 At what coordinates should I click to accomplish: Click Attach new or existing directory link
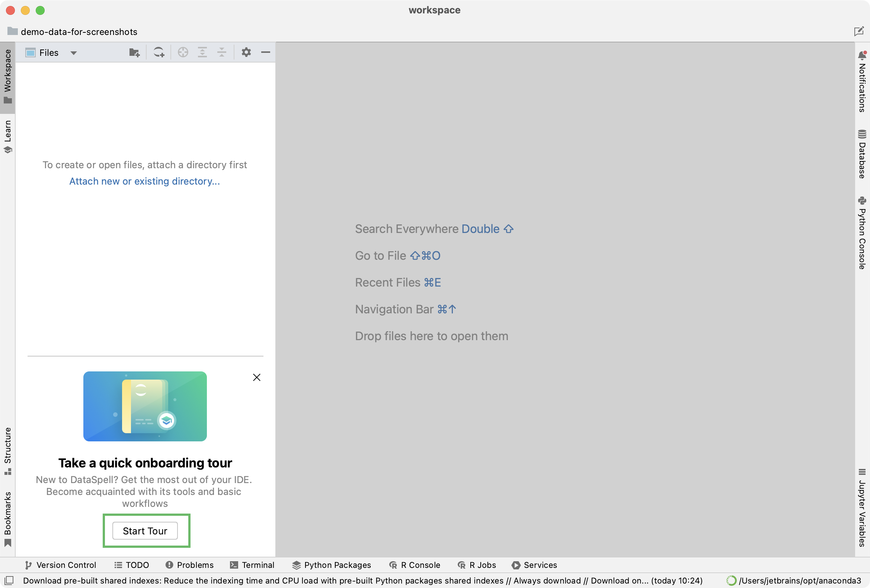tap(144, 181)
